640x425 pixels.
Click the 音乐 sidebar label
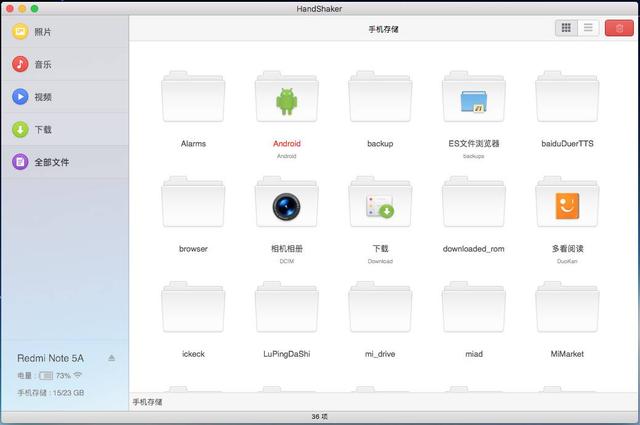pyautogui.click(x=43, y=65)
